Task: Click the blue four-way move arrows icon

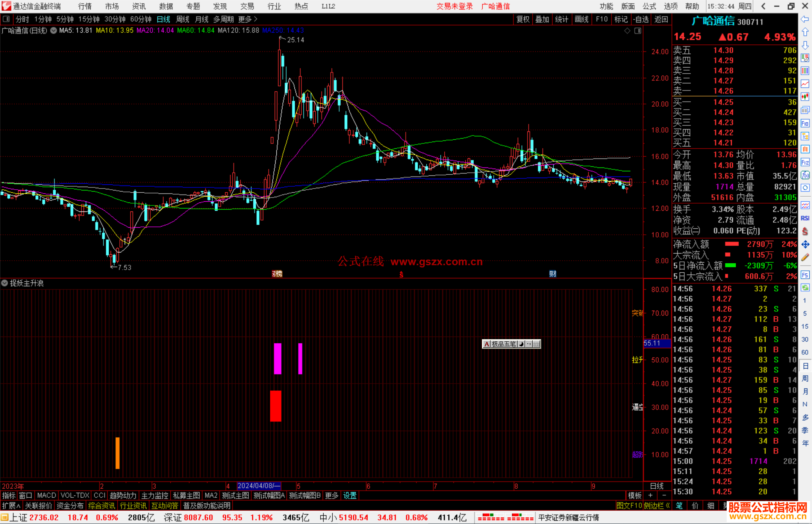Action: (805, 245)
